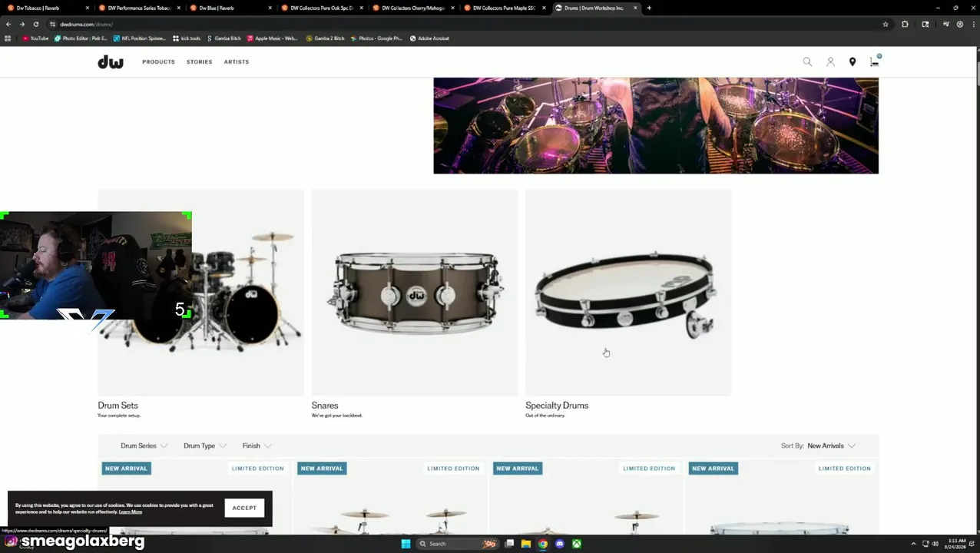The width and height of the screenshot is (980, 553).
Task: Open Chrome from the taskbar
Action: (x=543, y=544)
